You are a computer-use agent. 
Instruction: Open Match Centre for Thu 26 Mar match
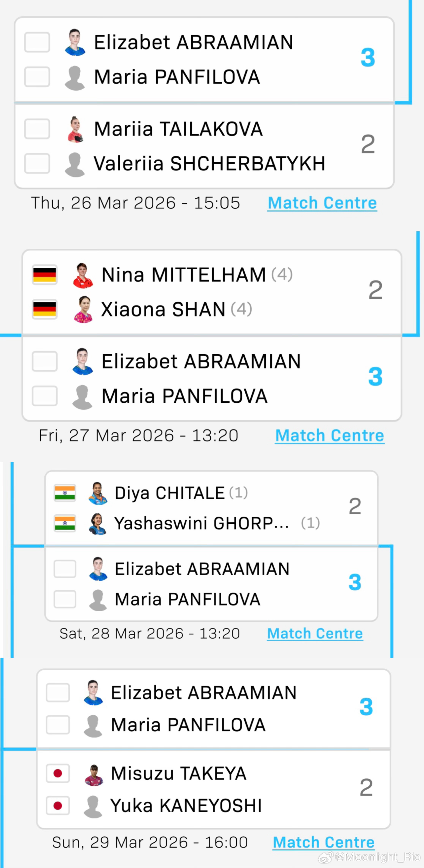(322, 203)
